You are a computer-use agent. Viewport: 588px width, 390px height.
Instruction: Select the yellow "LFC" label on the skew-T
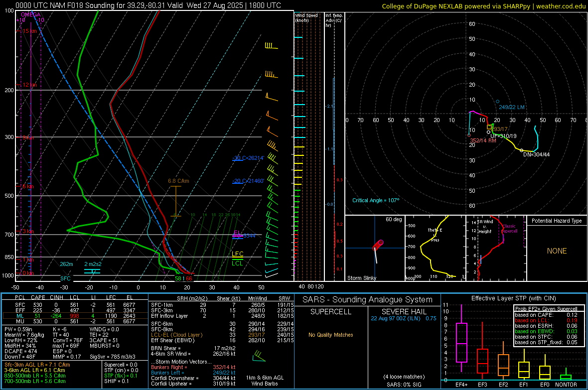click(238, 254)
